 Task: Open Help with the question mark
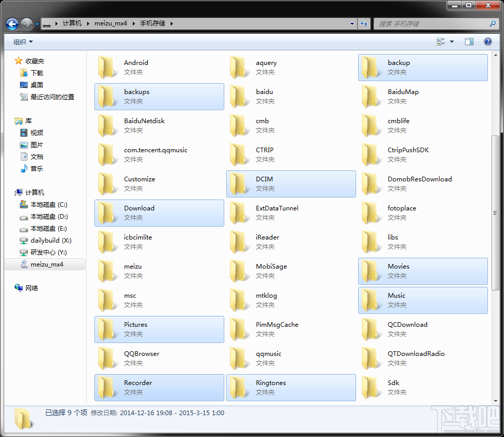point(487,42)
